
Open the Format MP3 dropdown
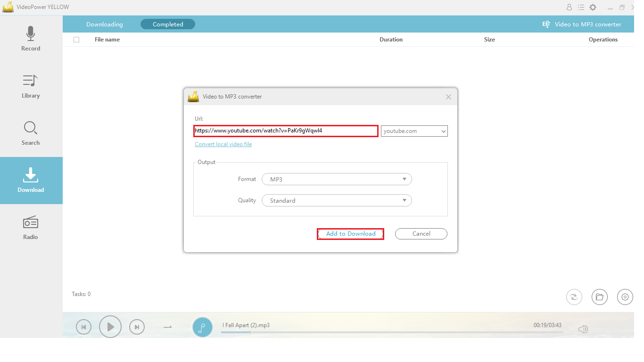pos(337,179)
